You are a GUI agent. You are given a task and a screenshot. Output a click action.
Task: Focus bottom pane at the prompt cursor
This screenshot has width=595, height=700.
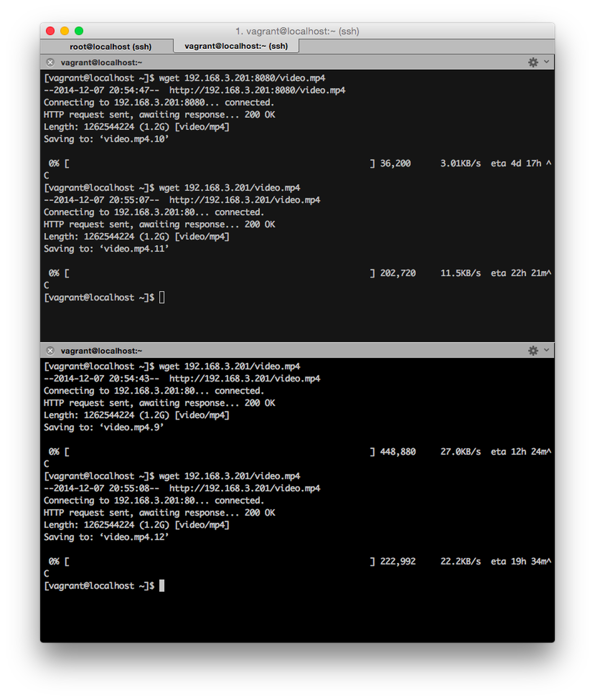(x=162, y=586)
